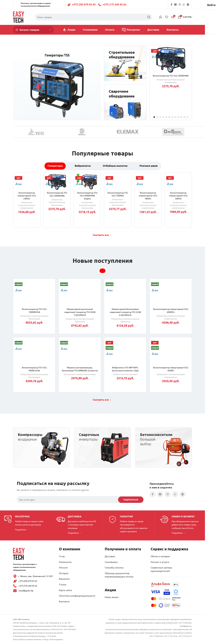218x644 pixels.
Task: Click the Доставка truck icon in red band
Action: [60, 519]
